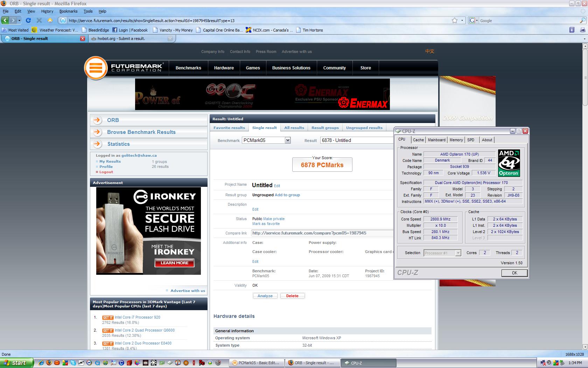This screenshot has width=588, height=368.
Task: Reload the page with the Refresh icon
Action: tap(28, 20)
